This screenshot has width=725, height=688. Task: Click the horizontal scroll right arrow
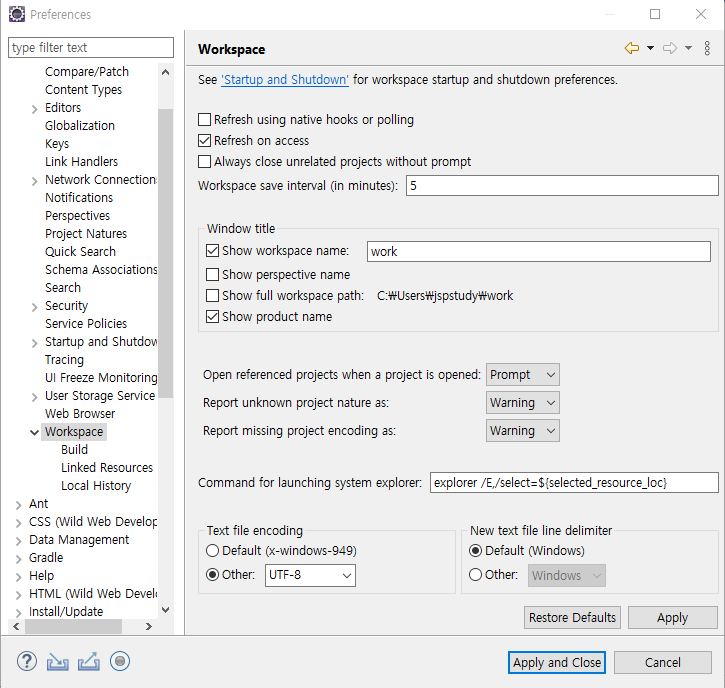click(148, 627)
